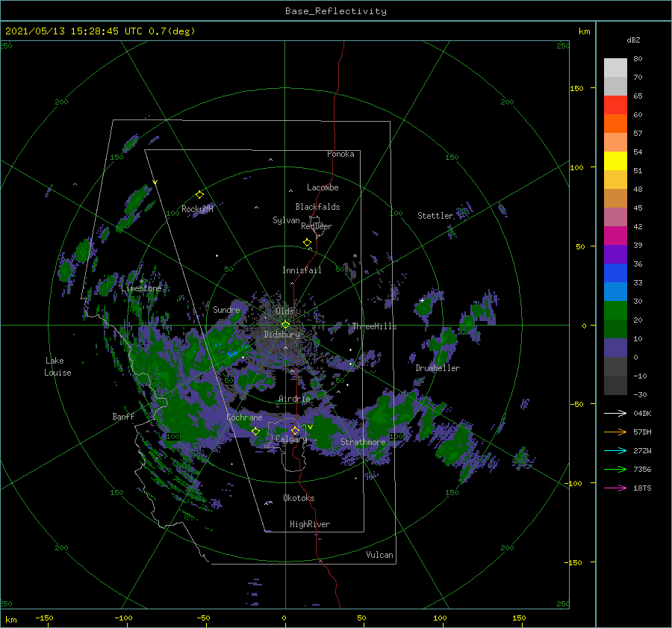Screen dimensions: 672x628
Task: Click the Lacombe city label
Action: 323,187
